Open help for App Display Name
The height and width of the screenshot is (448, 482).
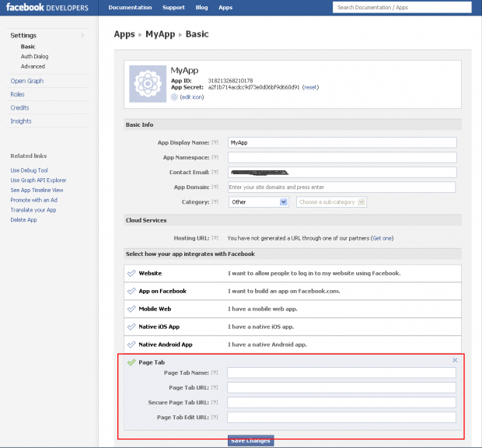point(215,142)
